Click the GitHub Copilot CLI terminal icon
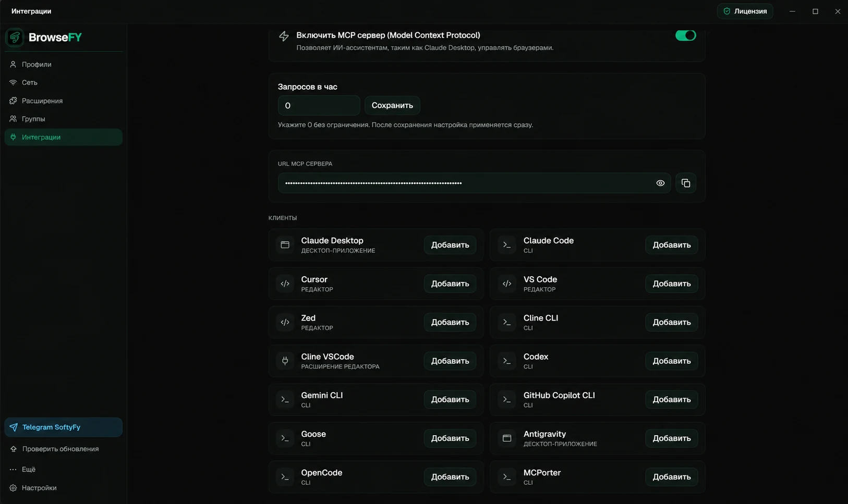The height and width of the screenshot is (504, 848). click(506, 399)
